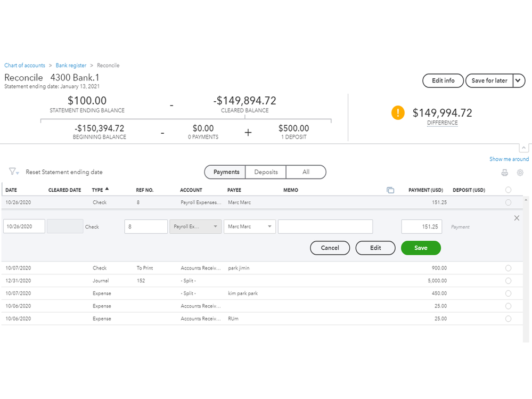
Task: Click Save for later button
Action: pyautogui.click(x=489, y=81)
